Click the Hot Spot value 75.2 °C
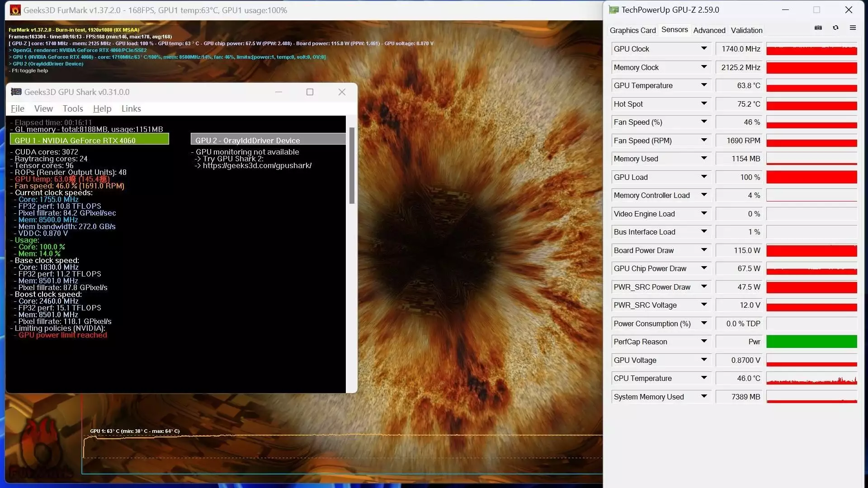Image resolution: width=868 pixels, height=488 pixels. [739, 104]
